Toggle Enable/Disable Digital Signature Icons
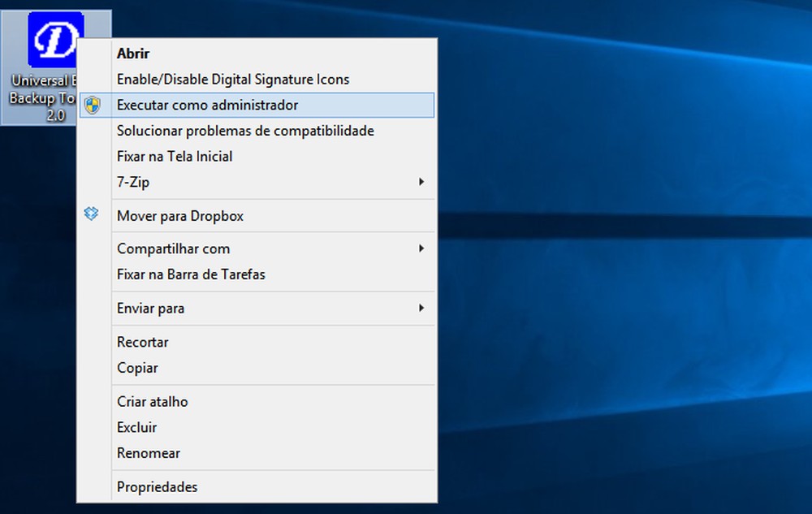The width and height of the screenshot is (812, 514). point(233,79)
